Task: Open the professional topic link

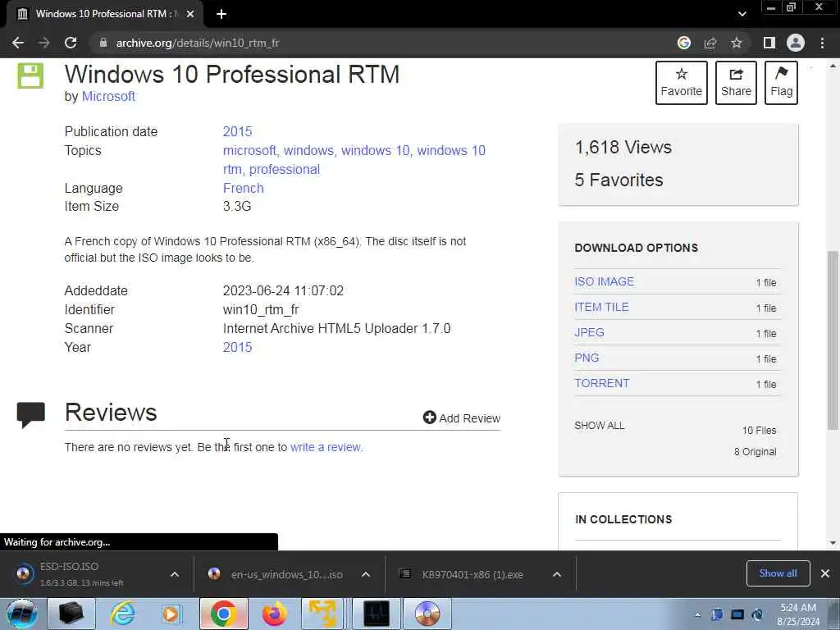Action: point(285,169)
